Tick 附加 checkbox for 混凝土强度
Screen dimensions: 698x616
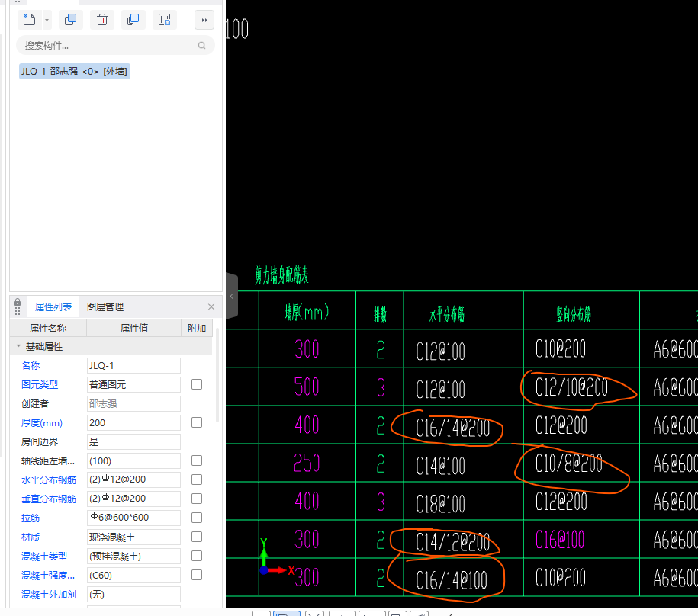click(x=197, y=575)
